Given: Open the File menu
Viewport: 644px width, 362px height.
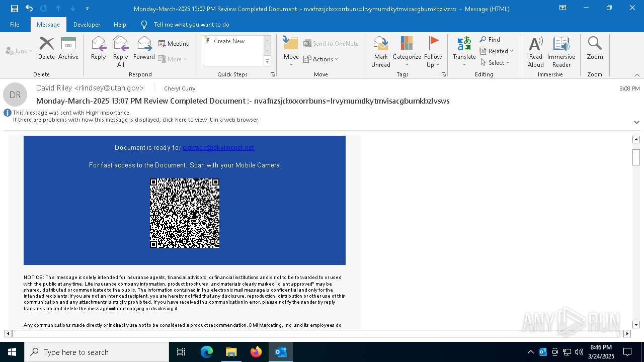Looking at the screenshot, I should (15, 24).
